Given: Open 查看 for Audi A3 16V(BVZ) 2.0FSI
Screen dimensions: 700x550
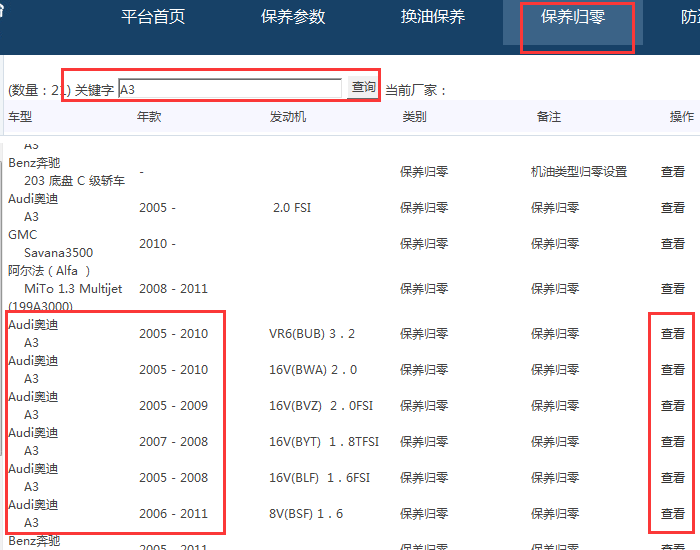Looking at the screenshot, I should (x=673, y=406).
